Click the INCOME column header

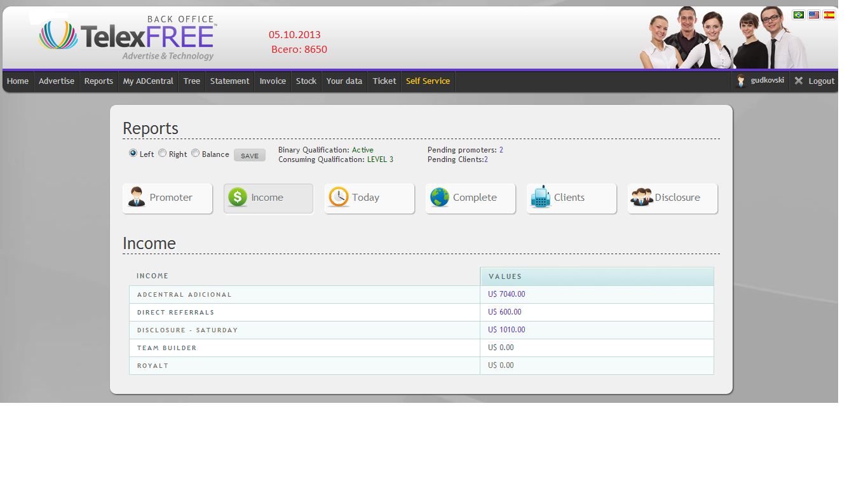(153, 276)
